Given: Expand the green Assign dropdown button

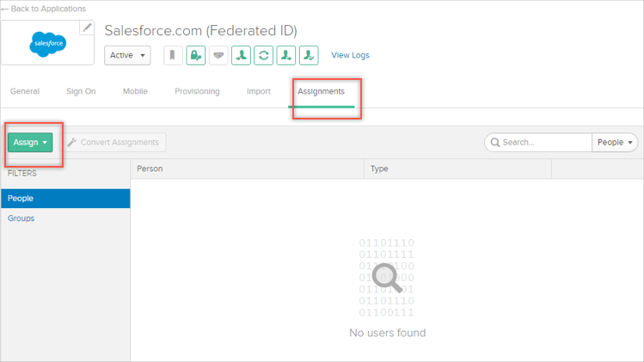Looking at the screenshot, I should tap(30, 142).
